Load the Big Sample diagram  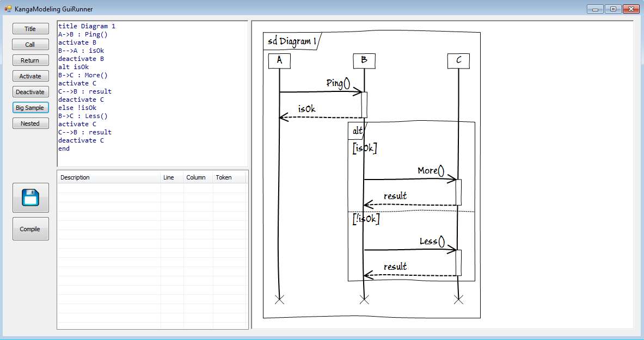click(x=30, y=108)
